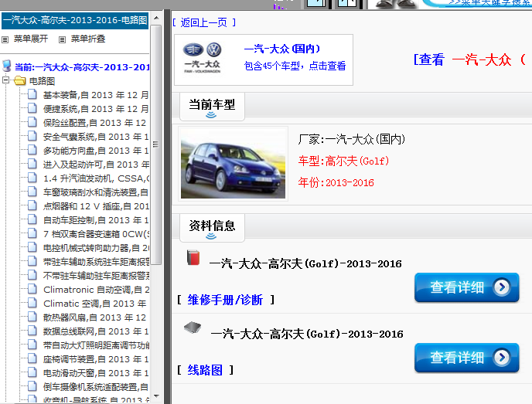532x404 pixels.
Task: Click the red book icon for 维修手册
Action: tap(193, 257)
